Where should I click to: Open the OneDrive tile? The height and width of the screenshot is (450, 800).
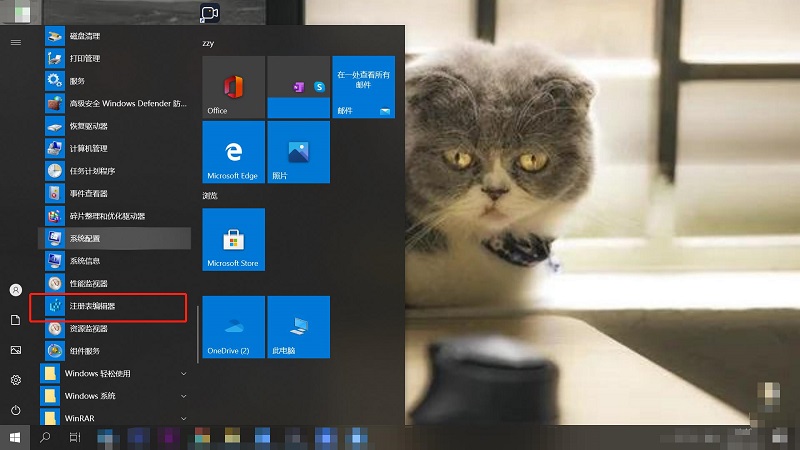click(233, 327)
